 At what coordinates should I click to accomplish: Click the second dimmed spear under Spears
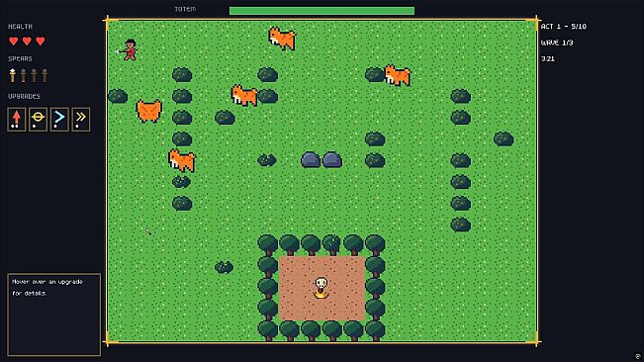(23, 75)
